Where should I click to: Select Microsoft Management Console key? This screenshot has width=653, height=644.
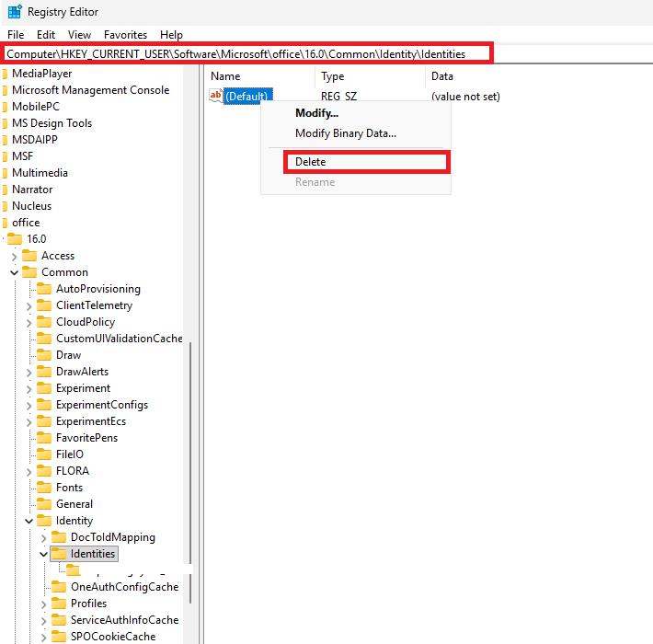pyautogui.click(x=90, y=90)
